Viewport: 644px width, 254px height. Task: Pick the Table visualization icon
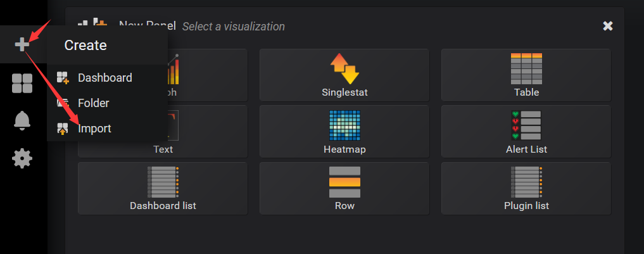point(526,68)
